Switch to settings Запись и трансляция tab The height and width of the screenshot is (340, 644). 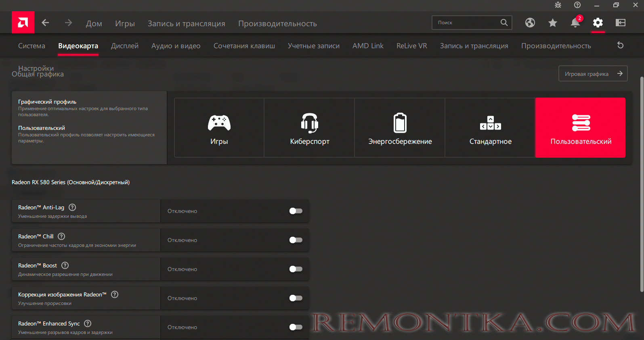(x=474, y=46)
